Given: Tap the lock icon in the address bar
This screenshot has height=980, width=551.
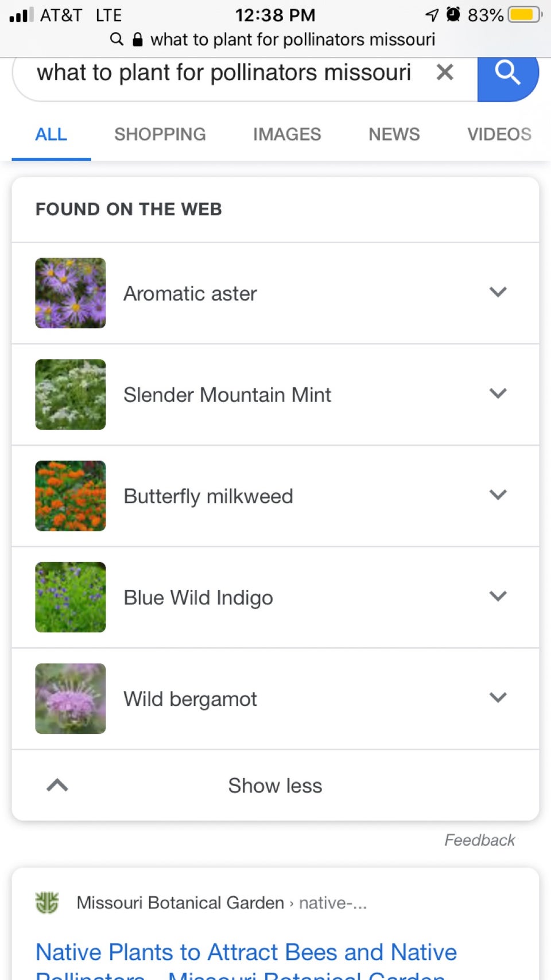Looking at the screenshot, I should 137,39.
